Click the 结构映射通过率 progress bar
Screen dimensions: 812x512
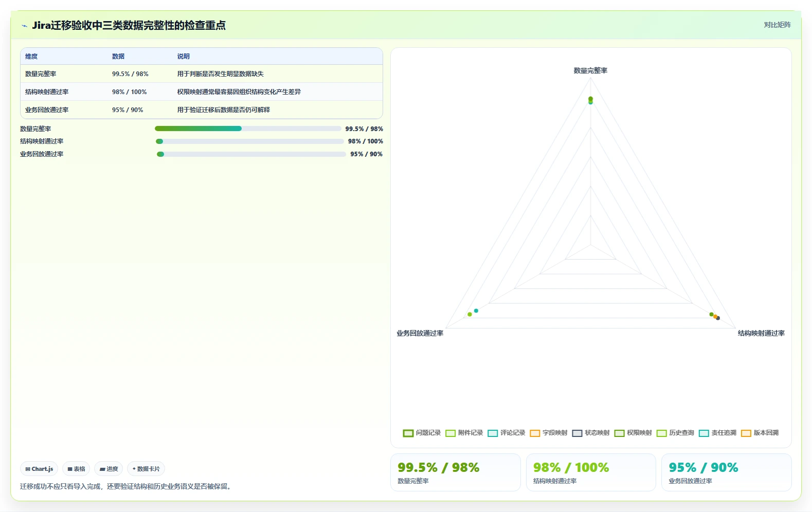(249, 141)
